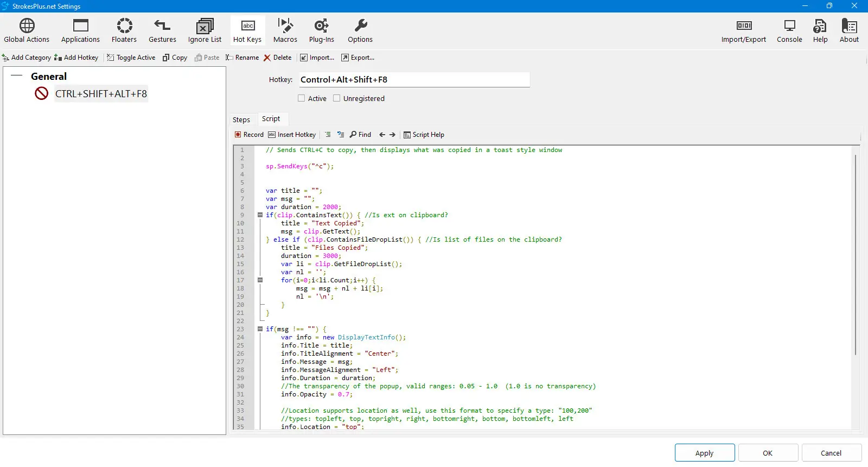Image resolution: width=868 pixels, height=467 pixels.
Task: Open the Global Actions section
Action: pos(27,30)
